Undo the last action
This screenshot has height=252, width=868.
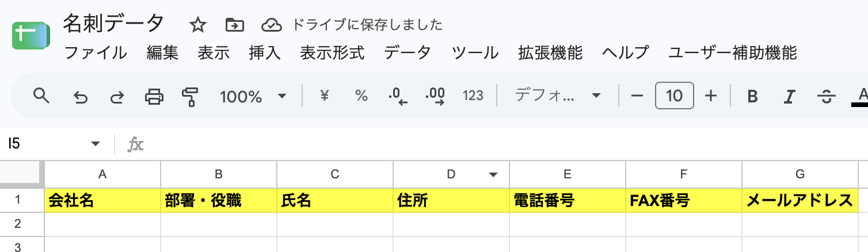(80, 96)
